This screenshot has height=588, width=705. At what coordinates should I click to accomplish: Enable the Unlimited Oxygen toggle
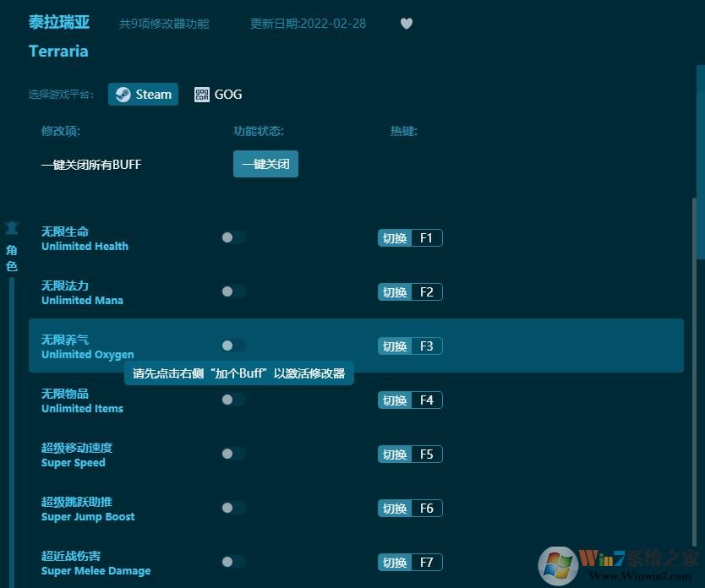(232, 346)
